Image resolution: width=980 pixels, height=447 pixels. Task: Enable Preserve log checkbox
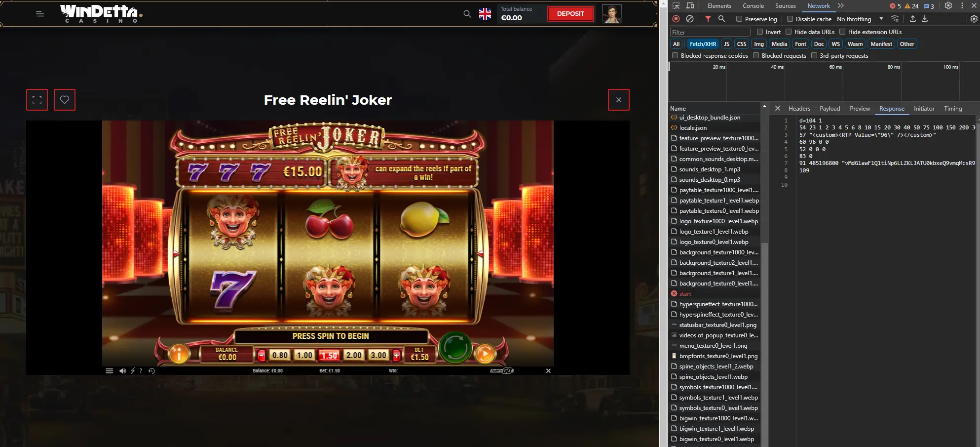point(739,19)
